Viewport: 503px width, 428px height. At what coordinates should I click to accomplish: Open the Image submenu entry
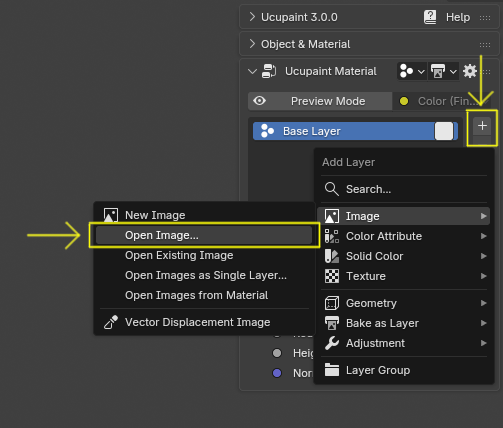click(404, 216)
